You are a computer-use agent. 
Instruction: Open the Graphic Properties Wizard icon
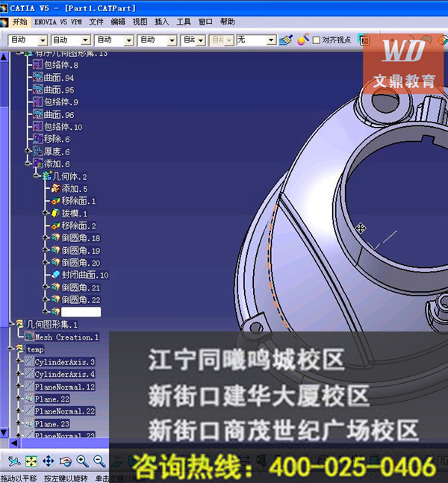pyautogui.click(x=303, y=40)
